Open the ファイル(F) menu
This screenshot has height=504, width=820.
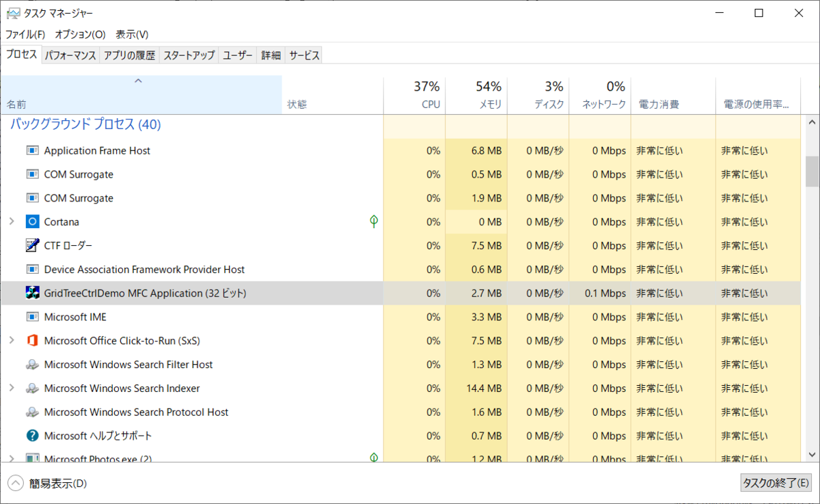[25, 34]
